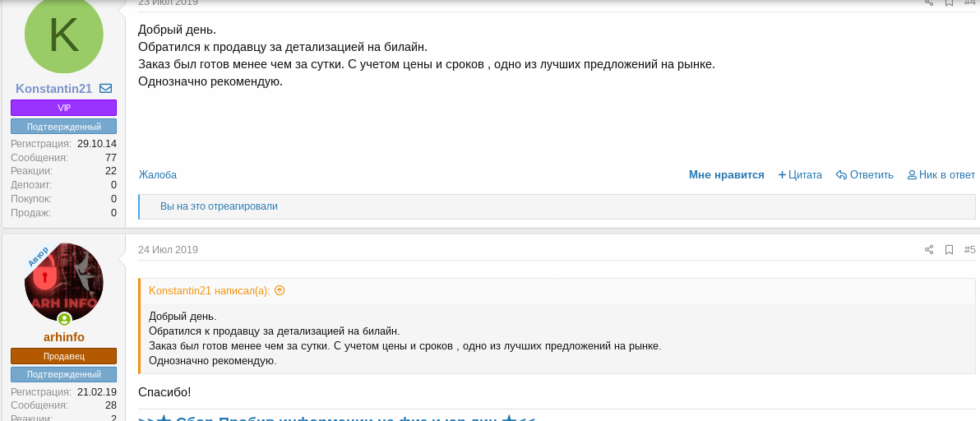The width and height of the screenshot is (980, 421).
Task: Report the post using the 'Жалоба' link
Action: (x=158, y=175)
